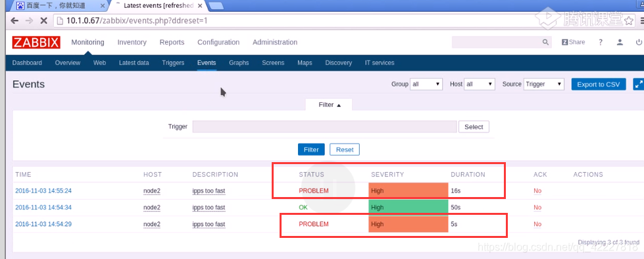Open the Group dropdown

(426, 84)
